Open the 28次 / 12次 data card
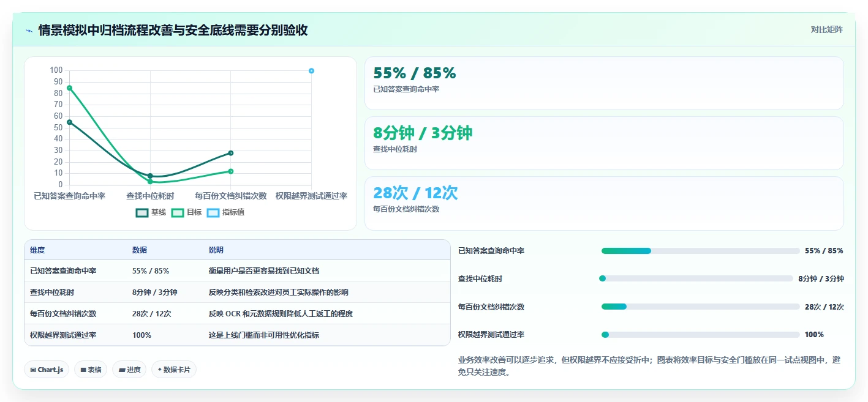This screenshot has width=868, height=402. point(604,203)
